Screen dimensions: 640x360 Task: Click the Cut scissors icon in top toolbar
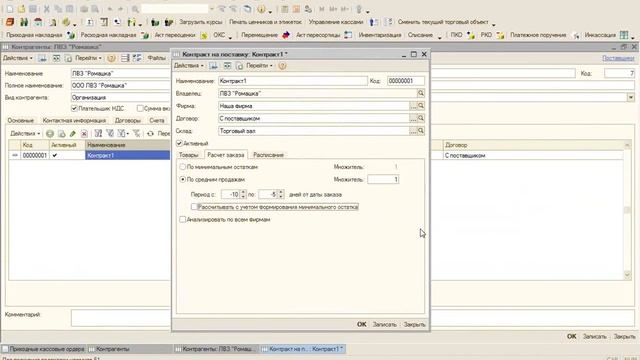[47, 9]
